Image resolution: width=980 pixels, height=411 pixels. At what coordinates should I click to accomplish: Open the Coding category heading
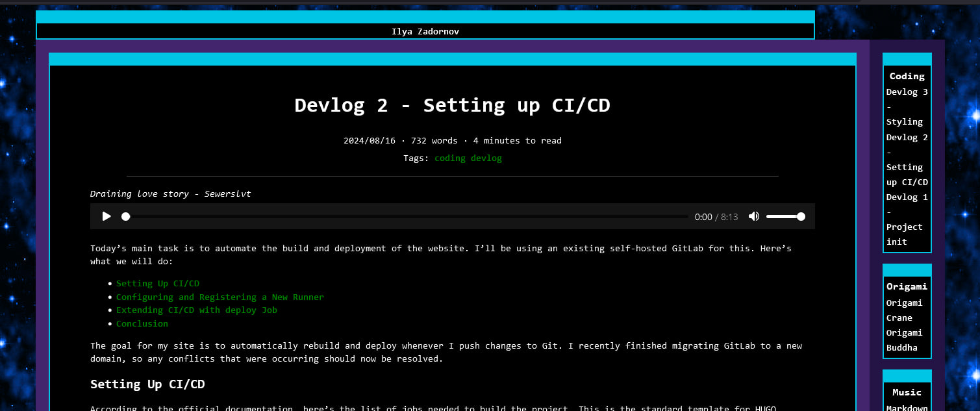(x=907, y=76)
